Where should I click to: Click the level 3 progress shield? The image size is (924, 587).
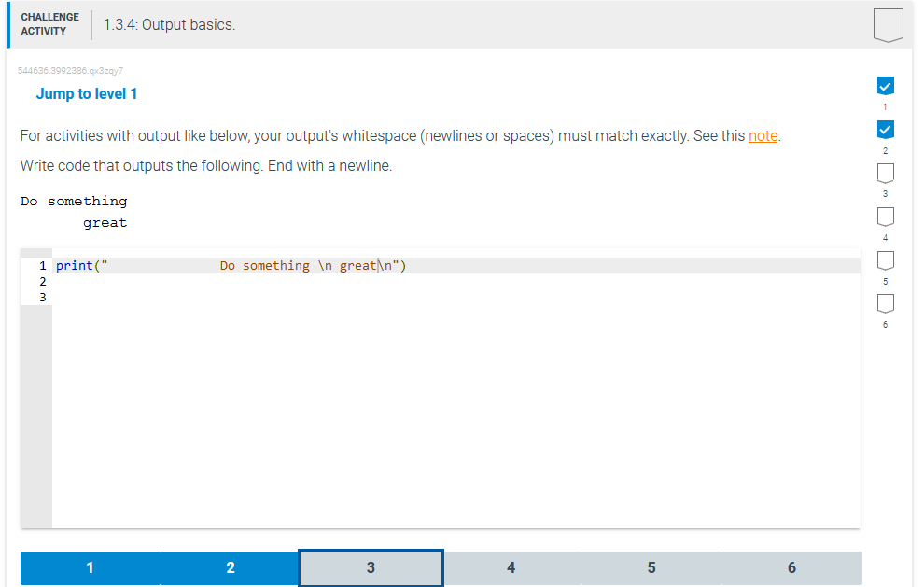point(884,172)
